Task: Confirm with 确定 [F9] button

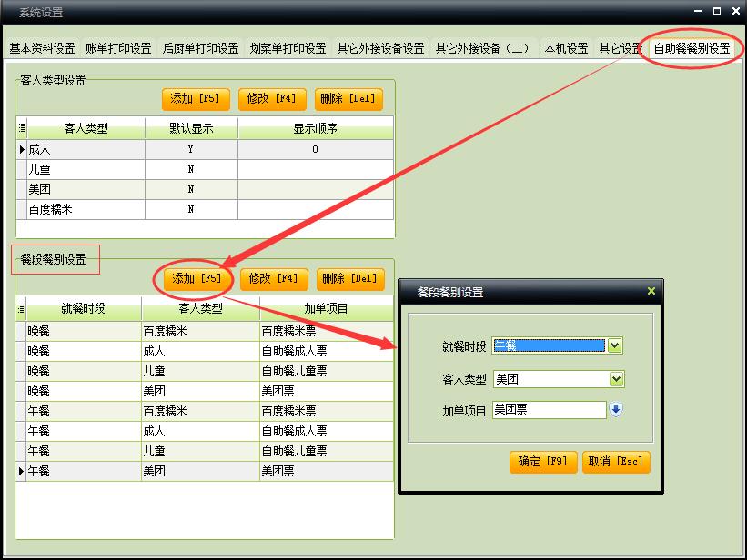Action: point(543,462)
